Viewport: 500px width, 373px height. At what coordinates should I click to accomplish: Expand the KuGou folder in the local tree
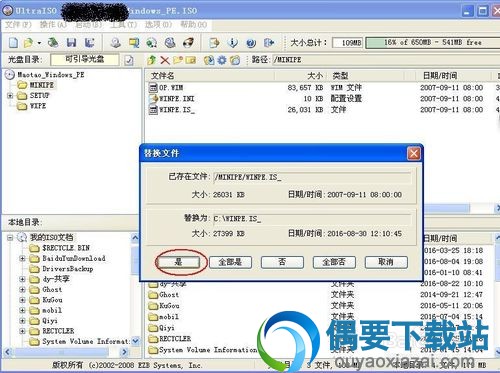pyautogui.click(x=22, y=300)
